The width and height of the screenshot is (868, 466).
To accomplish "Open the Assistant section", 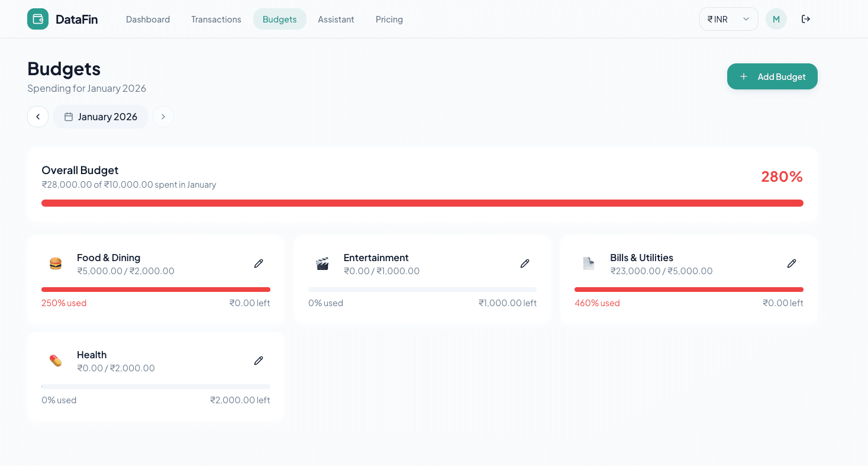I will tap(335, 19).
